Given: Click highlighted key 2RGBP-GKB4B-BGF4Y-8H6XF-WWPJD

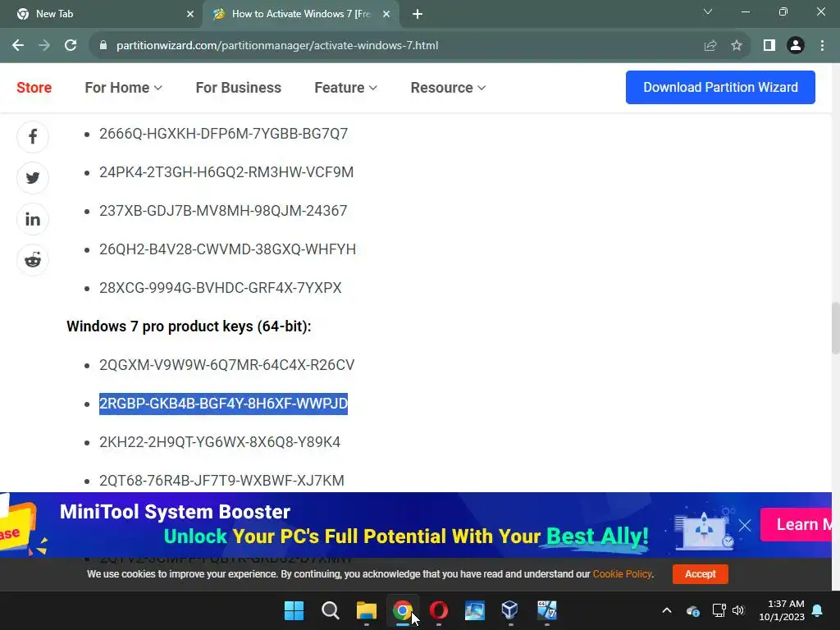Looking at the screenshot, I should pyautogui.click(x=223, y=404).
